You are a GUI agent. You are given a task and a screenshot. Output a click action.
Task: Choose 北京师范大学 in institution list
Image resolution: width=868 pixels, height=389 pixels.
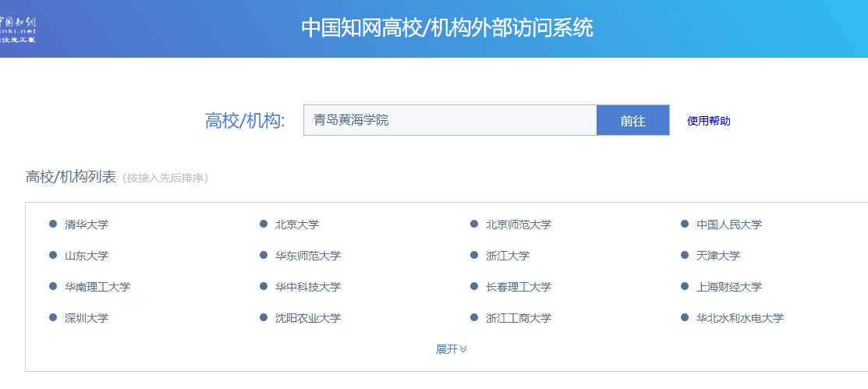point(518,225)
